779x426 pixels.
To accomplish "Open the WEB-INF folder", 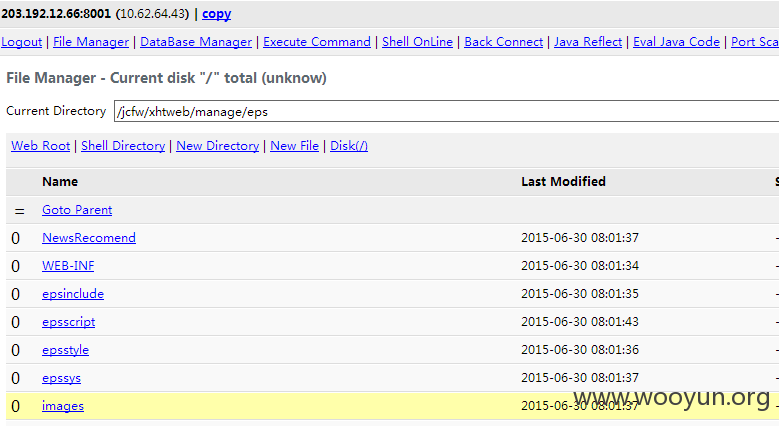I will pos(68,265).
